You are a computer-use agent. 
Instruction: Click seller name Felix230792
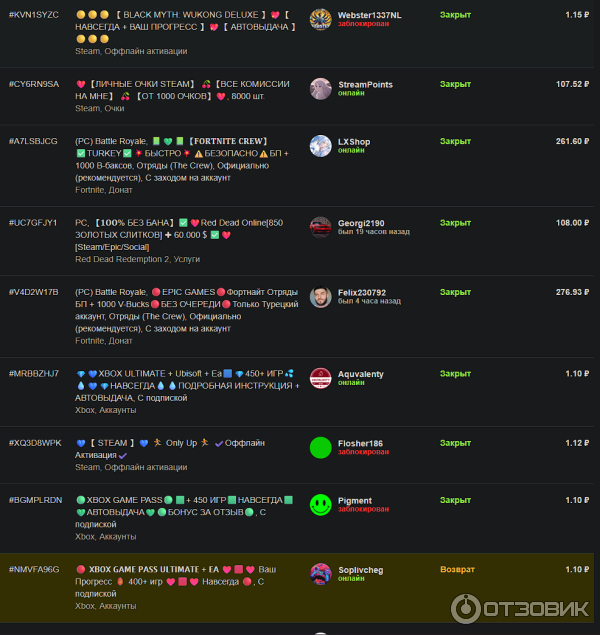pyautogui.click(x=362, y=292)
